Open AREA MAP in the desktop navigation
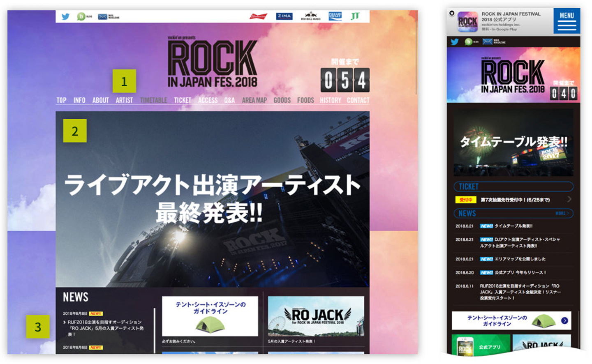Screen dimensions: 592x364 coord(254,100)
